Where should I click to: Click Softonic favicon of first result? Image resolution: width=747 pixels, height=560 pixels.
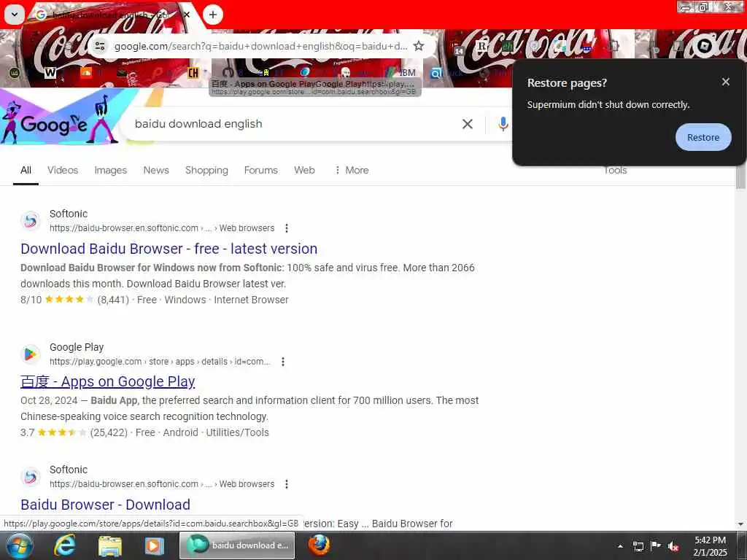[x=31, y=221]
